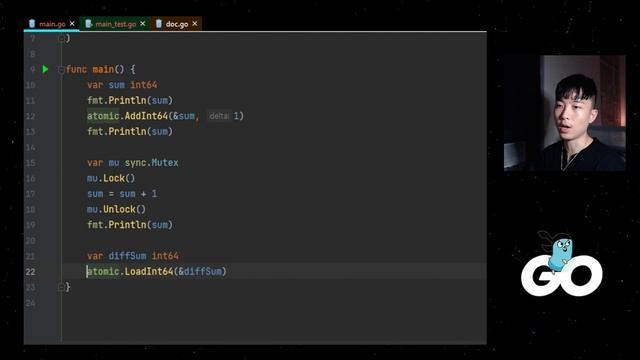
Task: Click the 'func main() {' declaration
Action: (100, 69)
